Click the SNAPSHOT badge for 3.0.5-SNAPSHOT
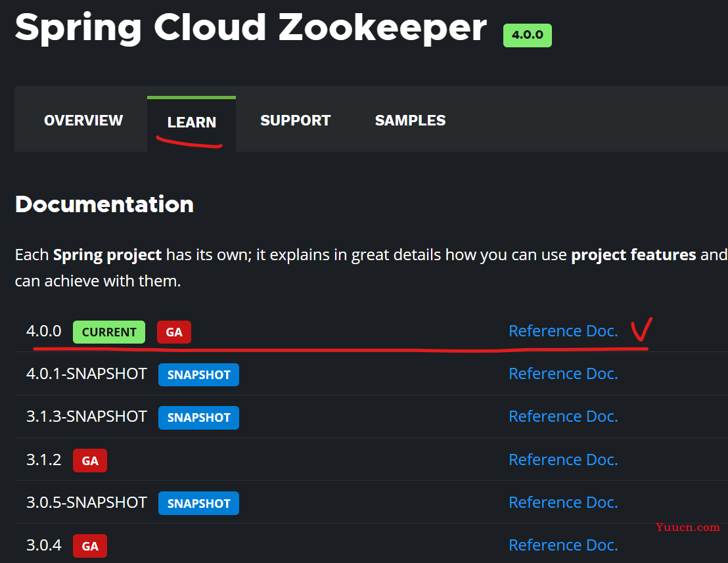The width and height of the screenshot is (728, 563). point(198,503)
